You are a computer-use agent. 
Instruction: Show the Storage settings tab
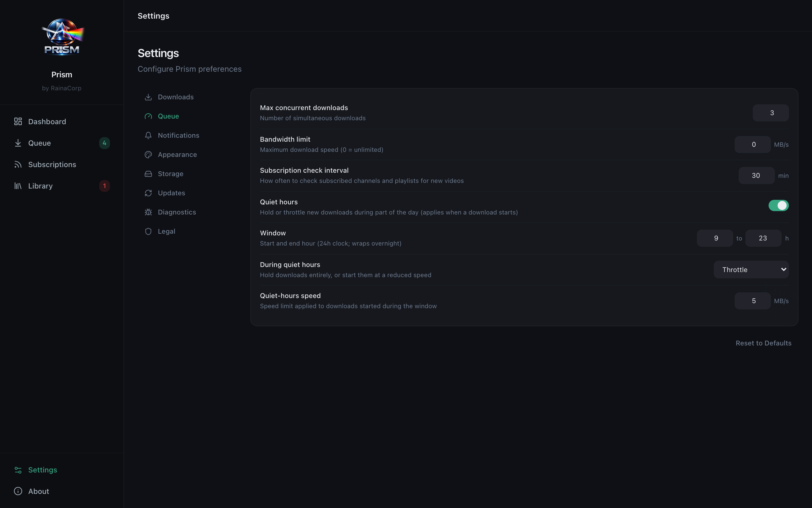pos(188,174)
